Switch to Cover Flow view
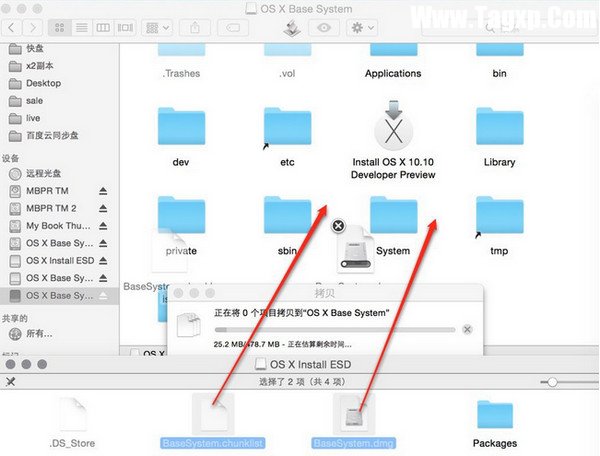The height and width of the screenshot is (456, 600). click(125, 28)
